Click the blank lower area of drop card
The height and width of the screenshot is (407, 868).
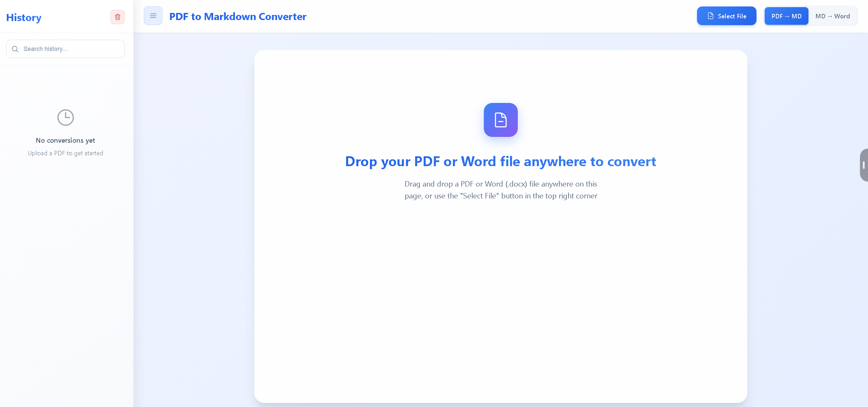pos(500,306)
